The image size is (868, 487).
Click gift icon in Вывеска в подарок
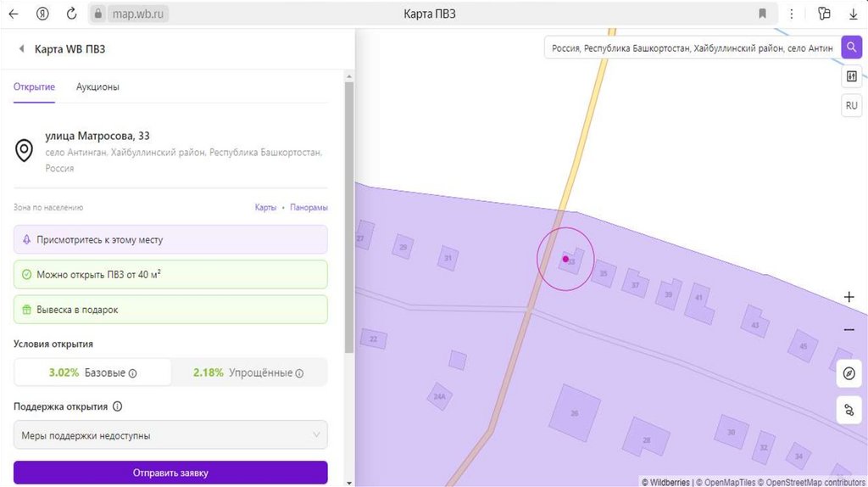pos(26,310)
